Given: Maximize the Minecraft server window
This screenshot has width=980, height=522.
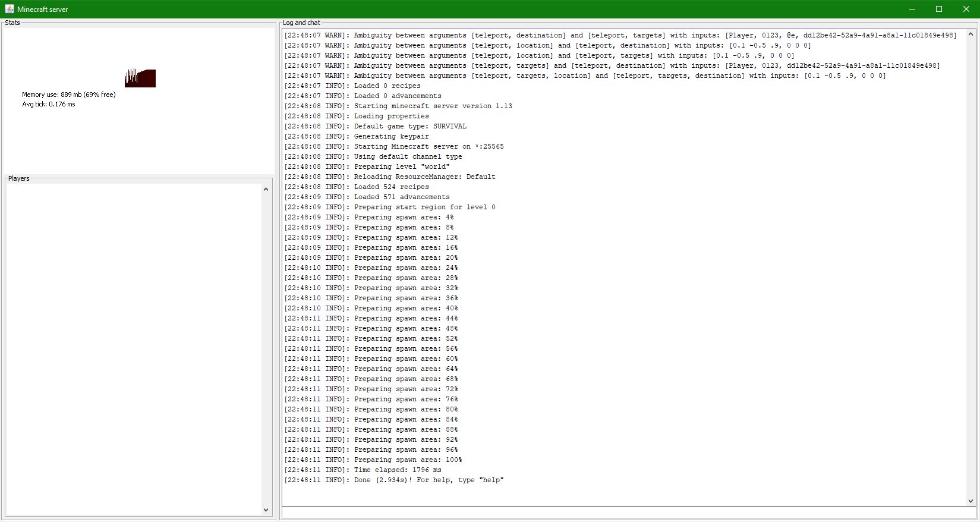Looking at the screenshot, I should (x=939, y=9).
